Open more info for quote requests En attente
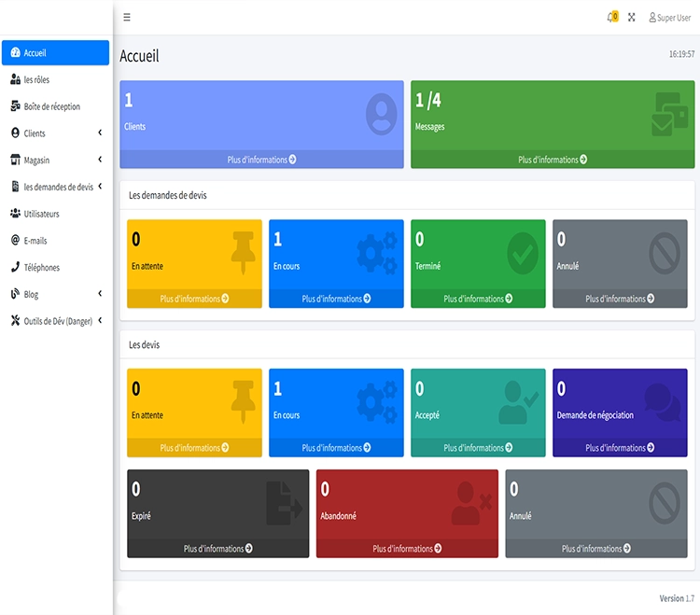 click(194, 299)
